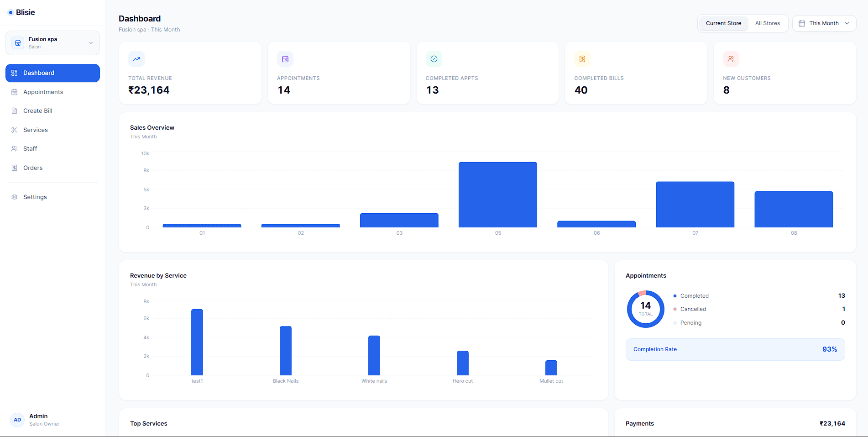Click the New Customers people icon
Viewport: 868px width, 437px height.
pos(731,59)
